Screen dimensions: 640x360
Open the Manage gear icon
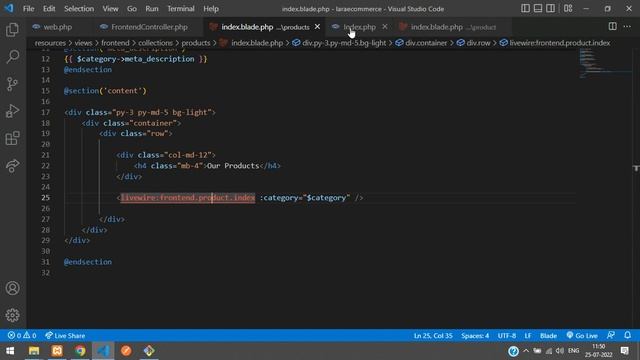(12, 315)
